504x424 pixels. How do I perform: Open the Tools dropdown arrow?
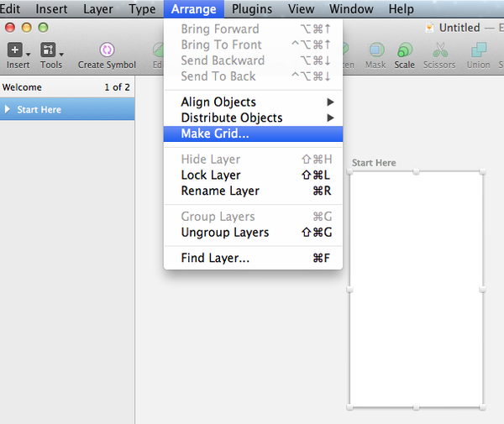tap(61, 54)
